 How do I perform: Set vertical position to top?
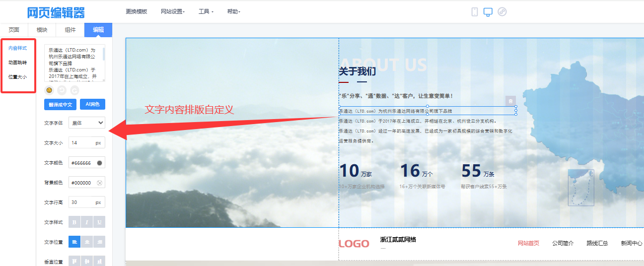pos(74,261)
